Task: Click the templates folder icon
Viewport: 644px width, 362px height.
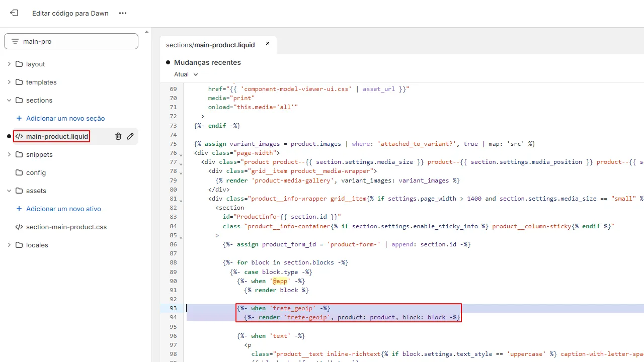Action: [19, 82]
